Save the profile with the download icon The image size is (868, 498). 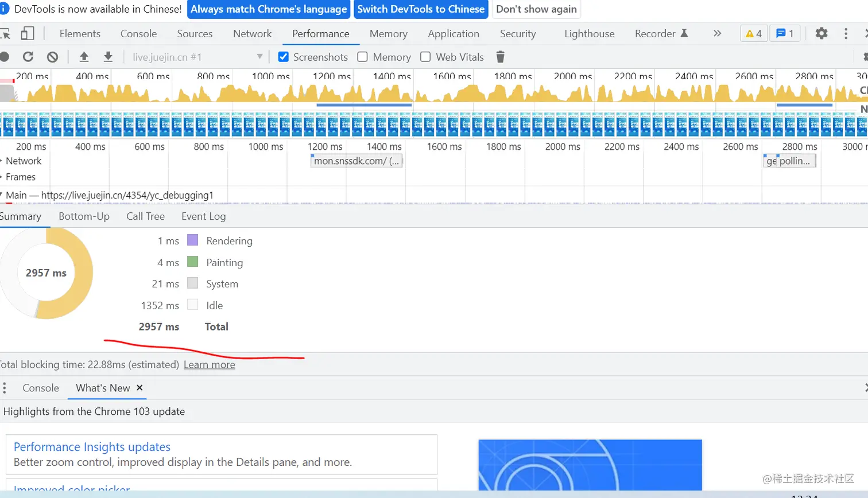(108, 57)
